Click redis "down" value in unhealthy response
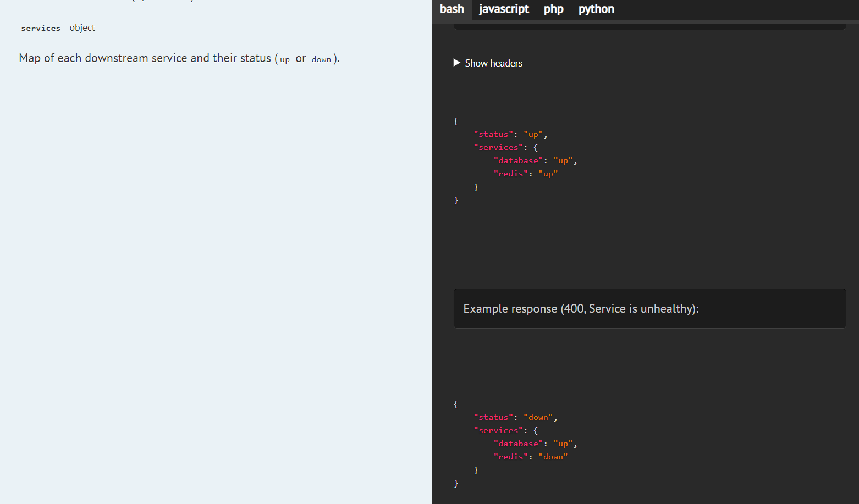Image resolution: width=859 pixels, height=504 pixels. point(553,457)
